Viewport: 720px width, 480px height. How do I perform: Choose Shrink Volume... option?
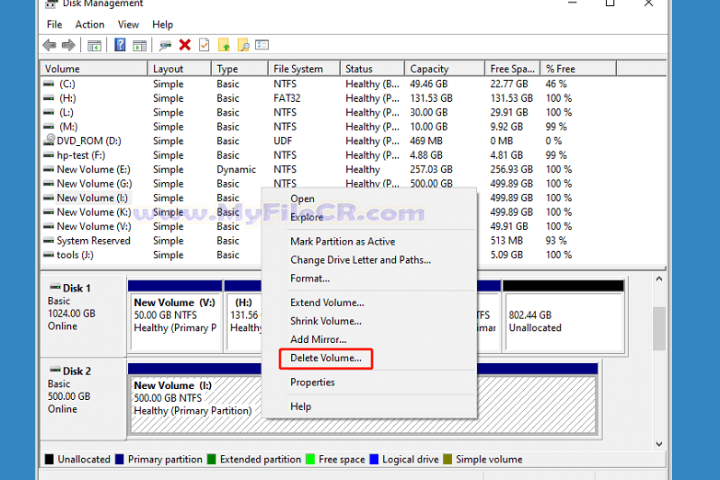326,321
